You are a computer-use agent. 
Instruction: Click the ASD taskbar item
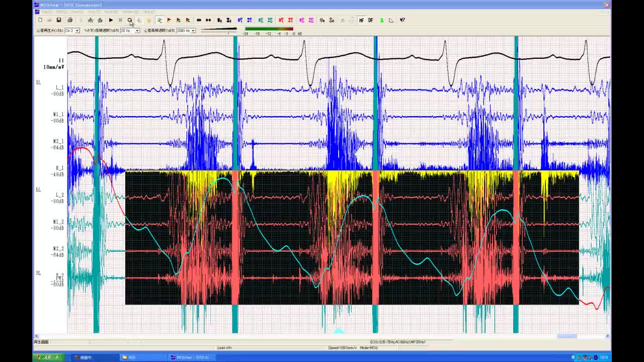pos(143,357)
